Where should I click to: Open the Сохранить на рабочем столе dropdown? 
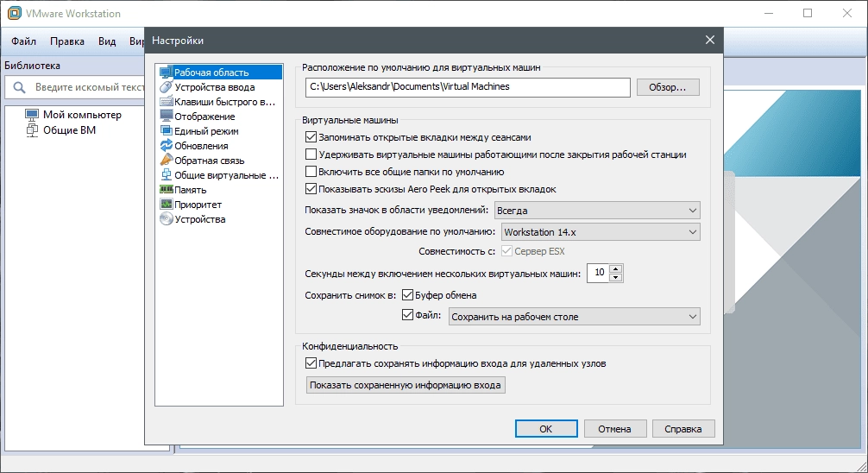574,317
